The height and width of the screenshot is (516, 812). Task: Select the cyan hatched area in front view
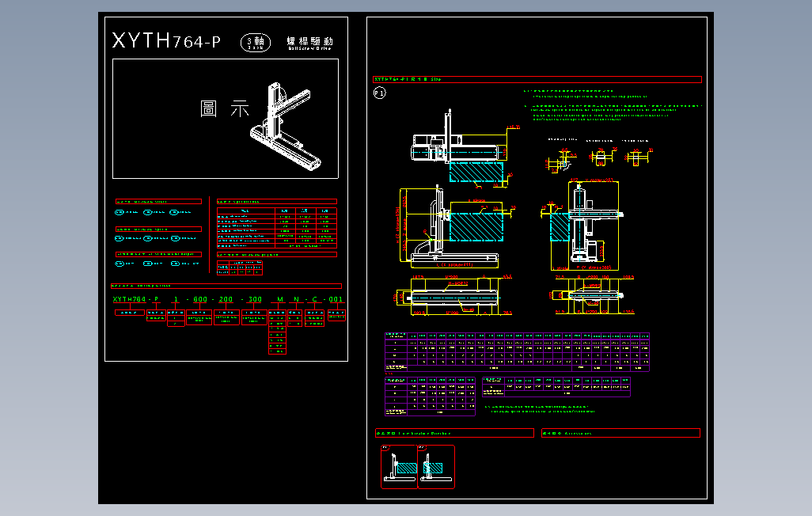(476, 227)
